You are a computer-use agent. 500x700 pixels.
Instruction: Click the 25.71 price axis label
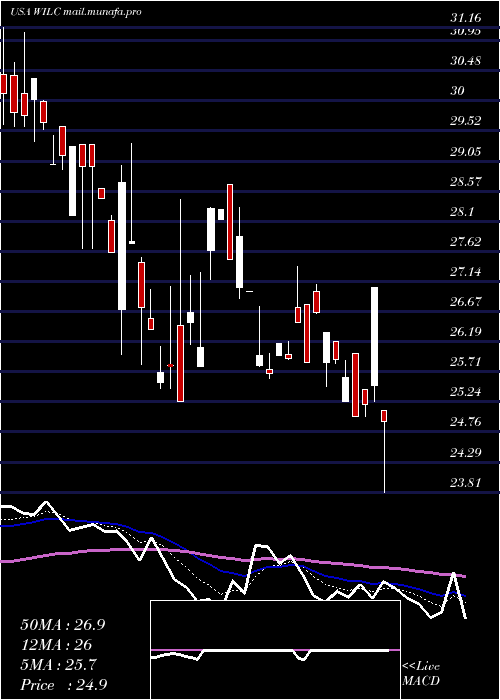click(x=466, y=362)
